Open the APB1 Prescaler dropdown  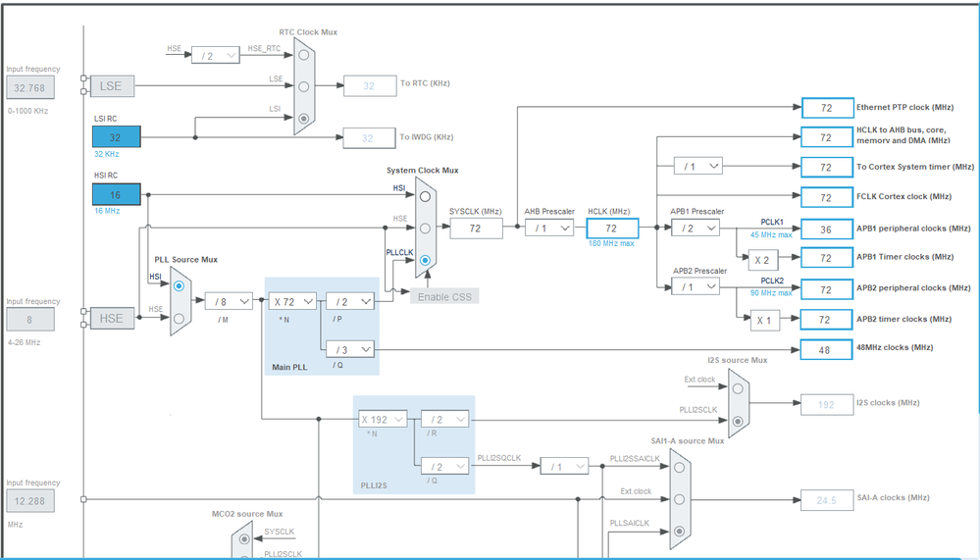pos(696,229)
